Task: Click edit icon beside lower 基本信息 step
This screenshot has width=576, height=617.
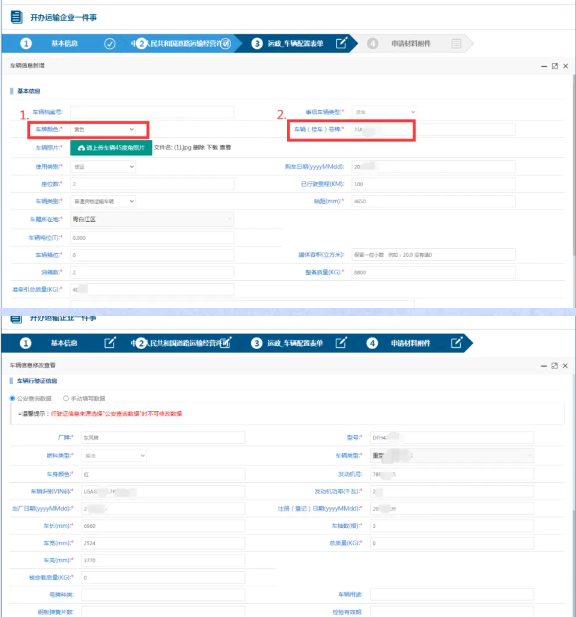Action: point(110,343)
